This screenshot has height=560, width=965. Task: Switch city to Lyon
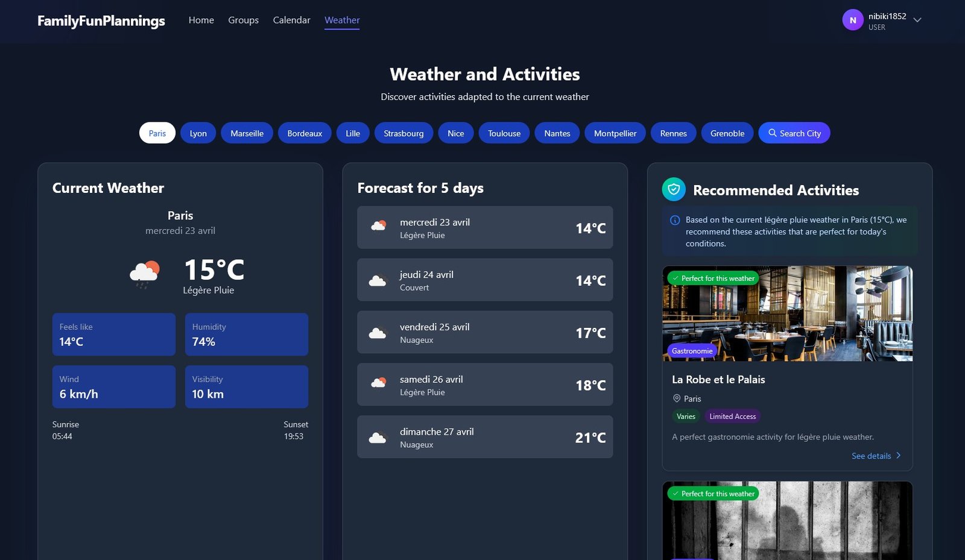tap(198, 133)
